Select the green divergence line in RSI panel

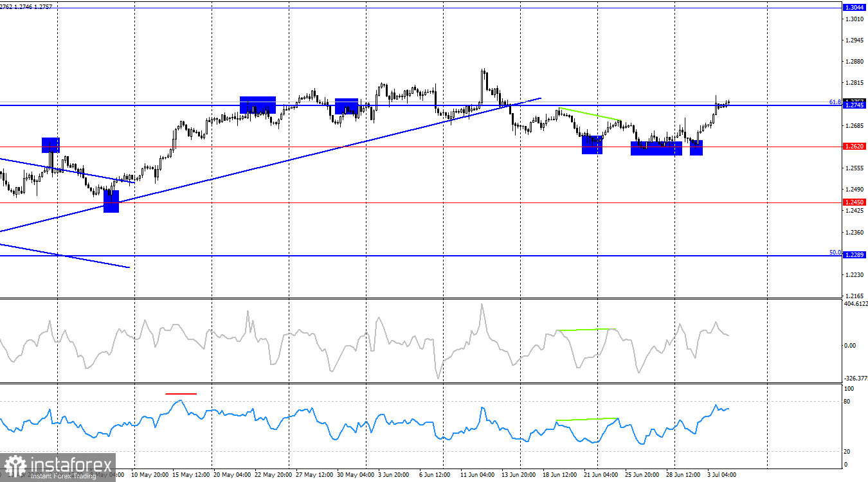point(586,419)
